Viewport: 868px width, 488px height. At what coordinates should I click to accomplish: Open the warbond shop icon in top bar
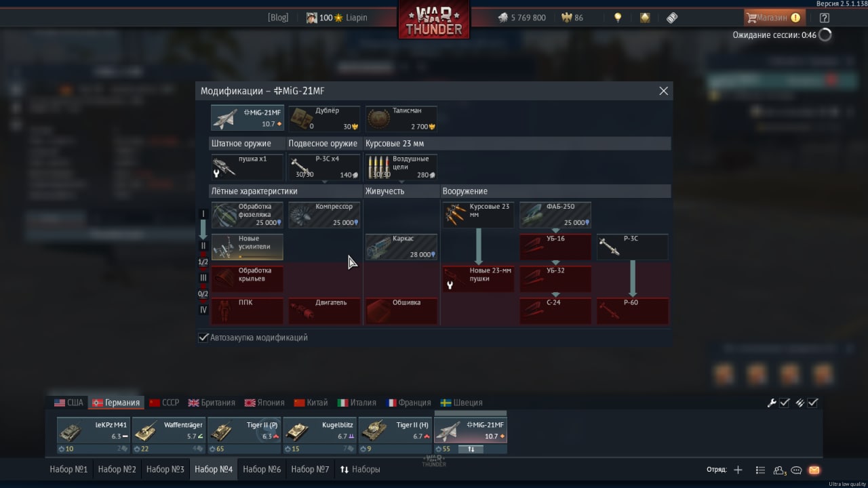pos(645,18)
